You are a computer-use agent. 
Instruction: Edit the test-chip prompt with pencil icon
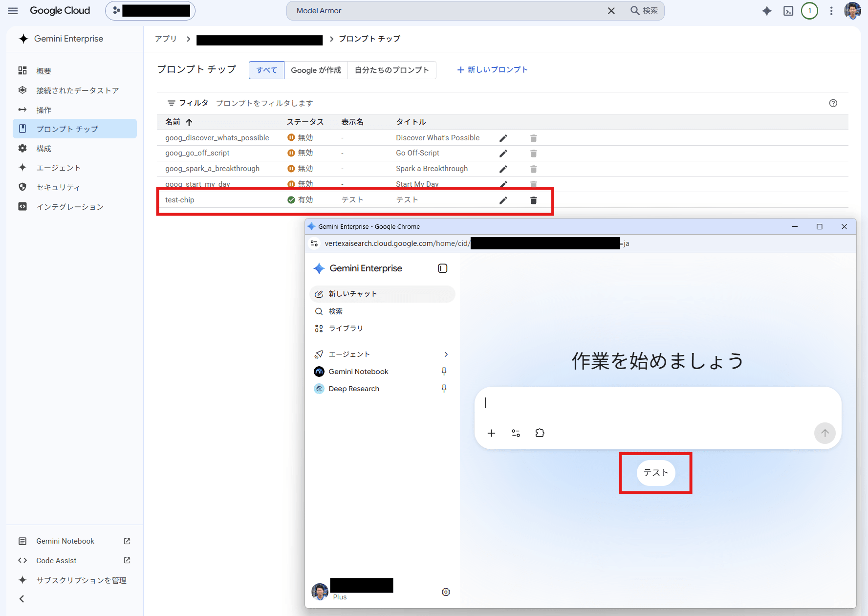pyautogui.click(x=503, y=200)
